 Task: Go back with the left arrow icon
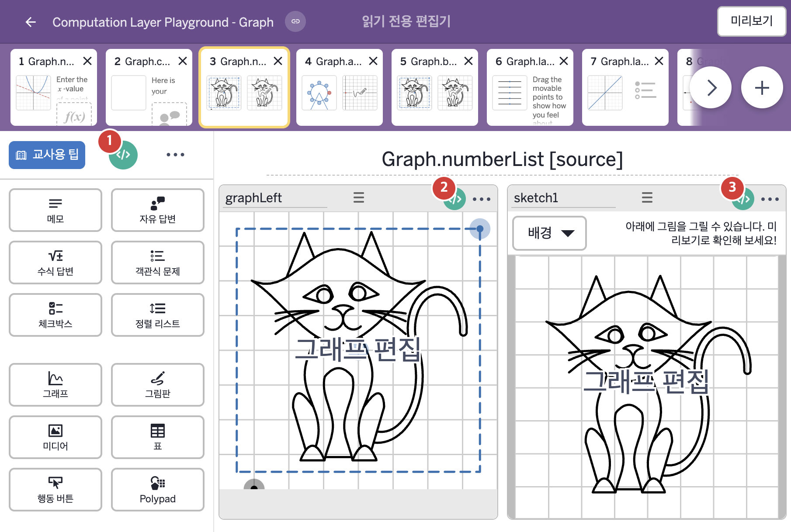click(31, 22)
